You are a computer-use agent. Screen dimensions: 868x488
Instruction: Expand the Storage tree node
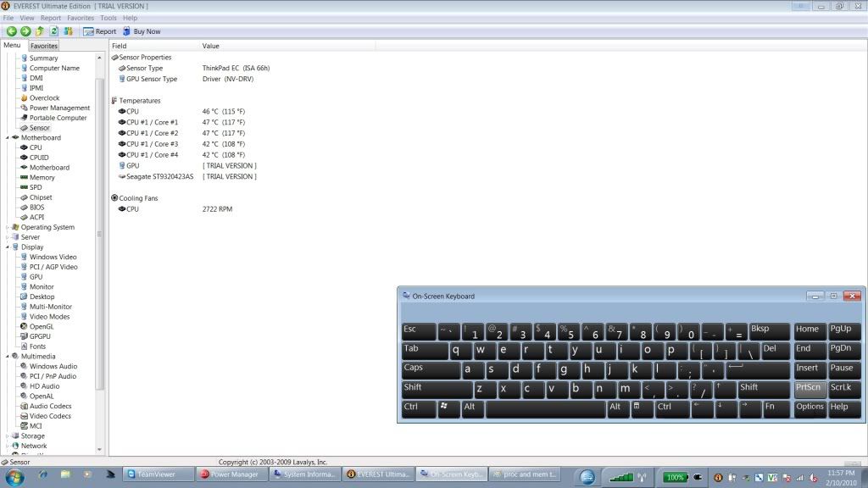click(8, 436)
